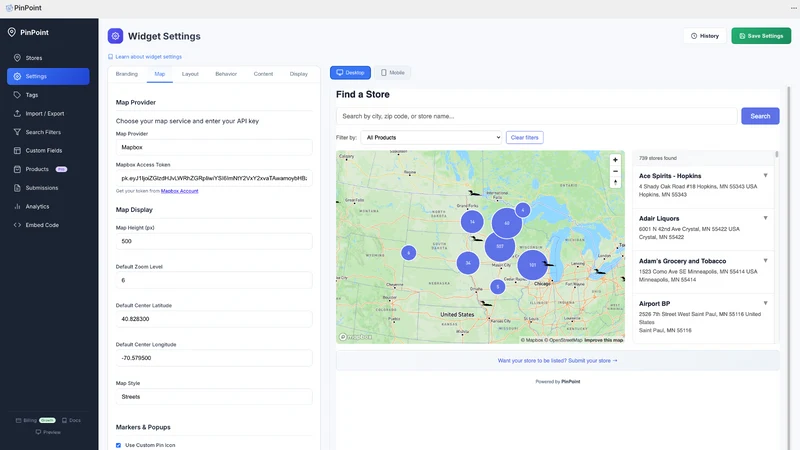
Task: Open Search Filters page
Action: [48, 132]
